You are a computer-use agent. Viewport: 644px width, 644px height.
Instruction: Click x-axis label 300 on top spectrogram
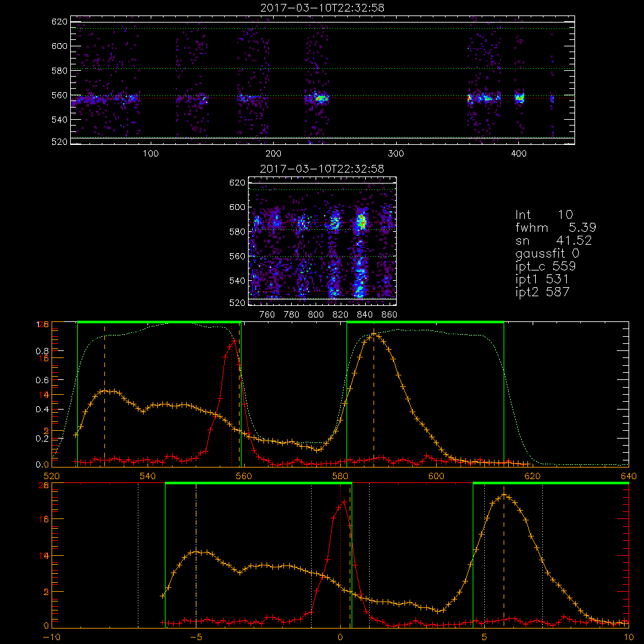click(x=395, y=154)
